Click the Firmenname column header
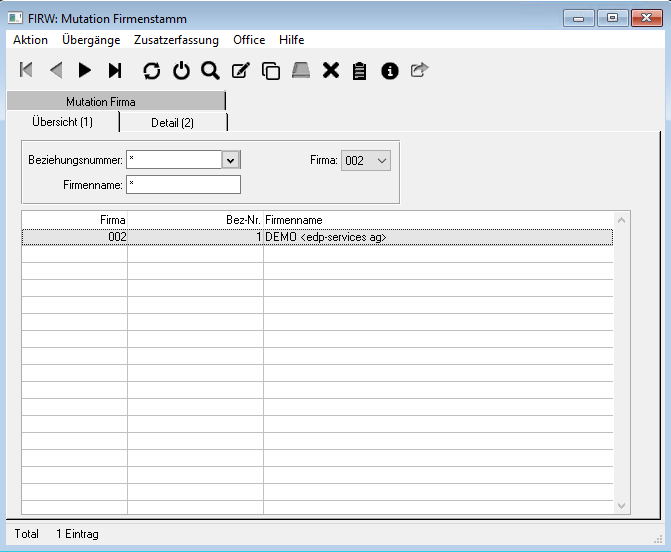Viewport: 671px width, 552px height. coord(294,219)
